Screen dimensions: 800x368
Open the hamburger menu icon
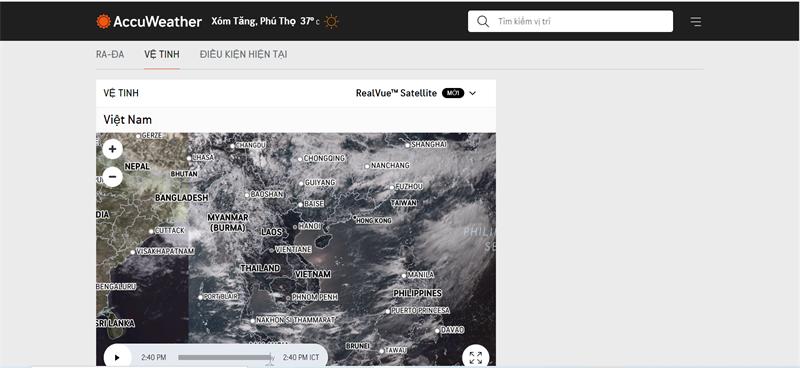[695, 21]
